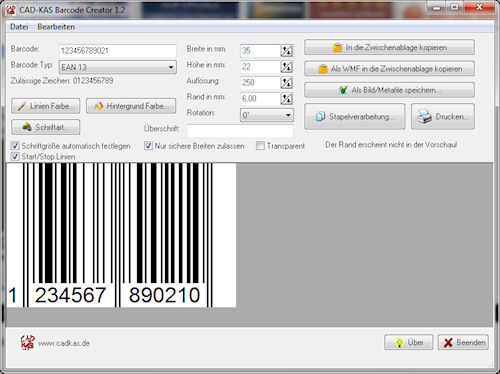Image resolution: width=500 pixels, height=374 pixels.
Task: Click the Überschrift text field
Action: pyautogui.click(x=240, y=131)
